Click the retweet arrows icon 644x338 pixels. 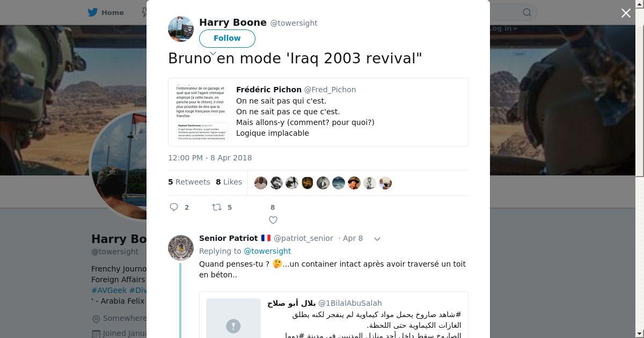tap(217, 207)
